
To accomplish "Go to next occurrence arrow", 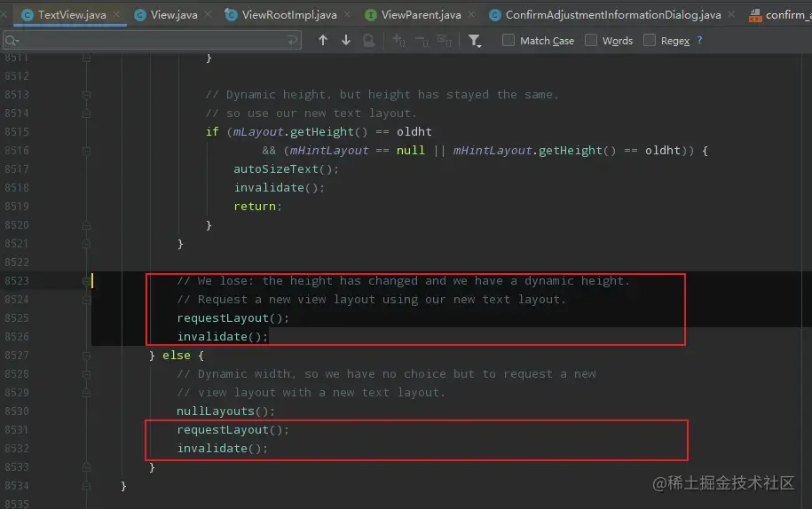I will point(346,41).
